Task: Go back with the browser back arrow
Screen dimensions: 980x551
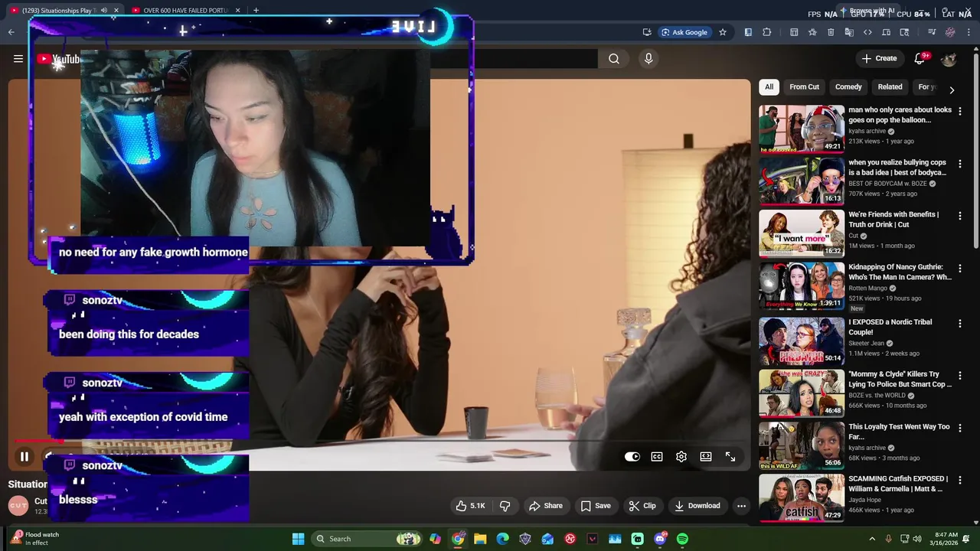Action: coord(11,32)
